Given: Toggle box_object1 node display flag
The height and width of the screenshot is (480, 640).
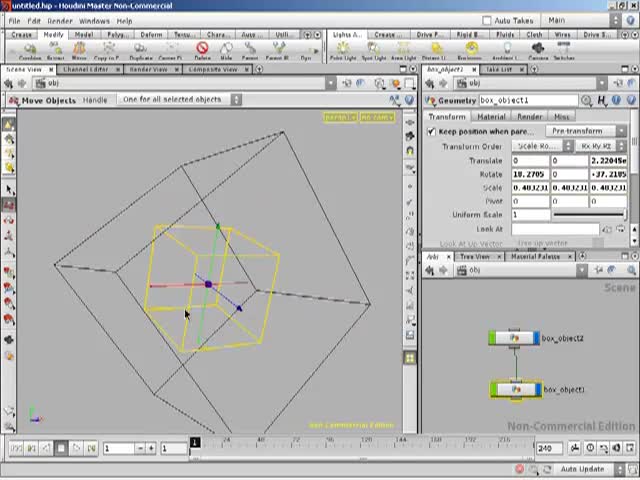Looking at the screenshot, I should click(x=538, y=389).
